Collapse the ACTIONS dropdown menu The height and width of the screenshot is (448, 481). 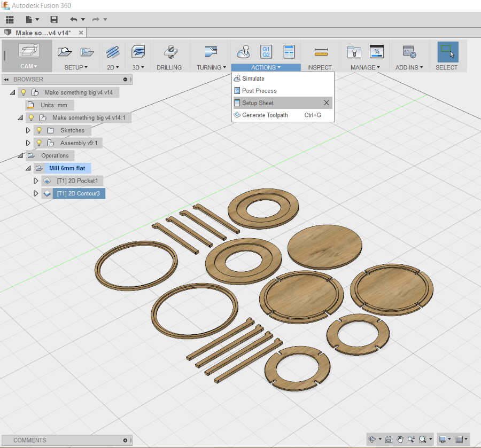266,67
